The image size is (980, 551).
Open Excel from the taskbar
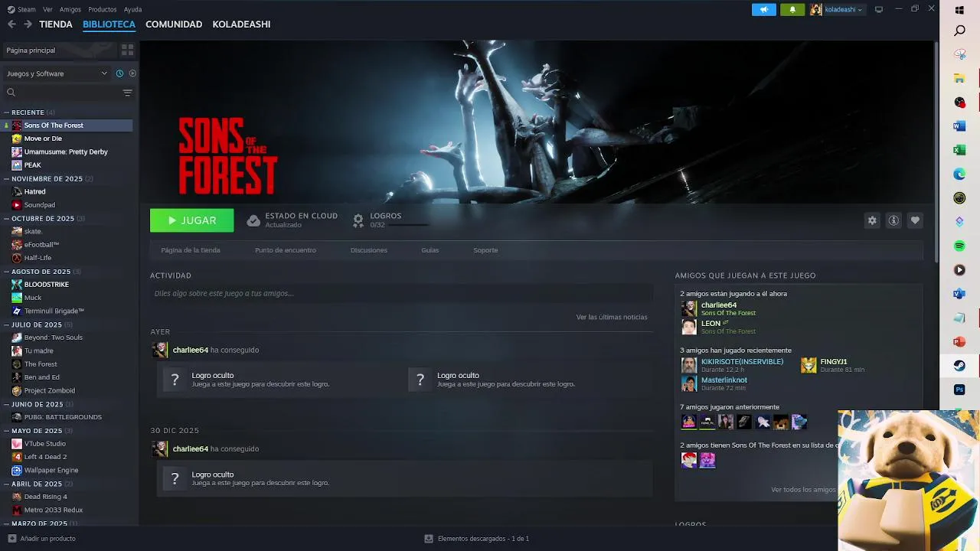click(959, 150)
